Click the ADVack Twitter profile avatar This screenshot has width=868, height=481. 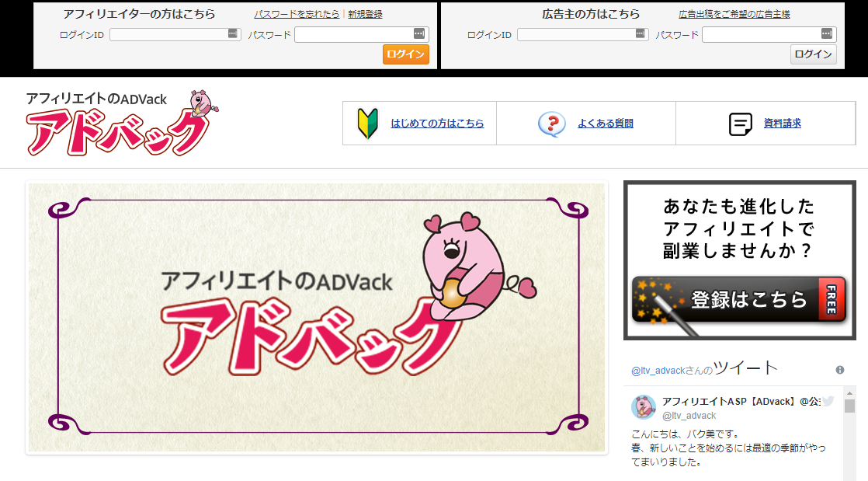[644, 406]
